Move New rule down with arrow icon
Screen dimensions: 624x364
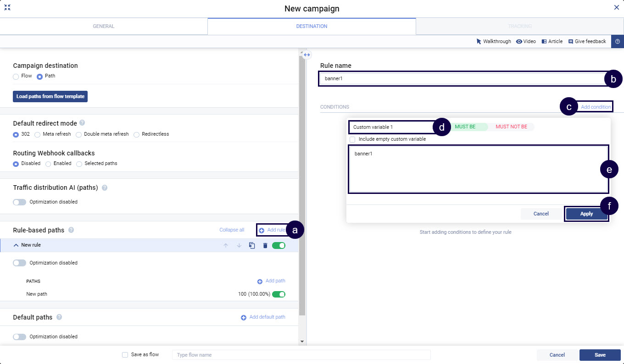click(239, 246)
